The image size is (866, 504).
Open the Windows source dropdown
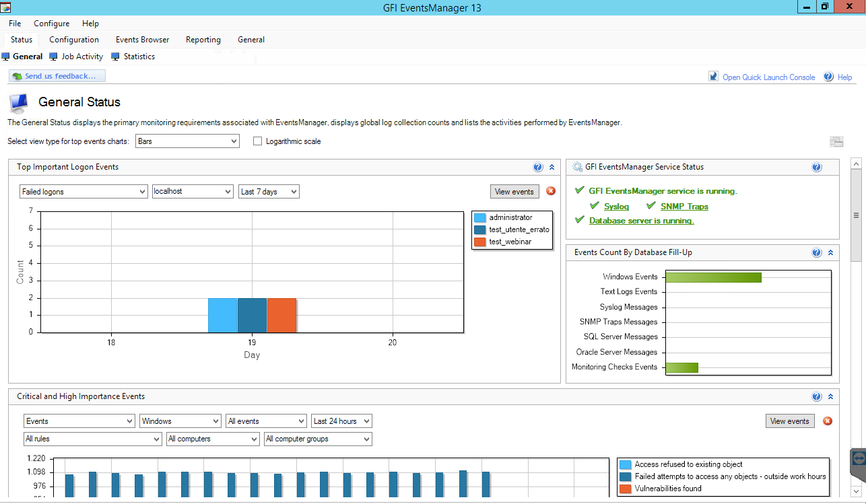(x=180, y=421)
